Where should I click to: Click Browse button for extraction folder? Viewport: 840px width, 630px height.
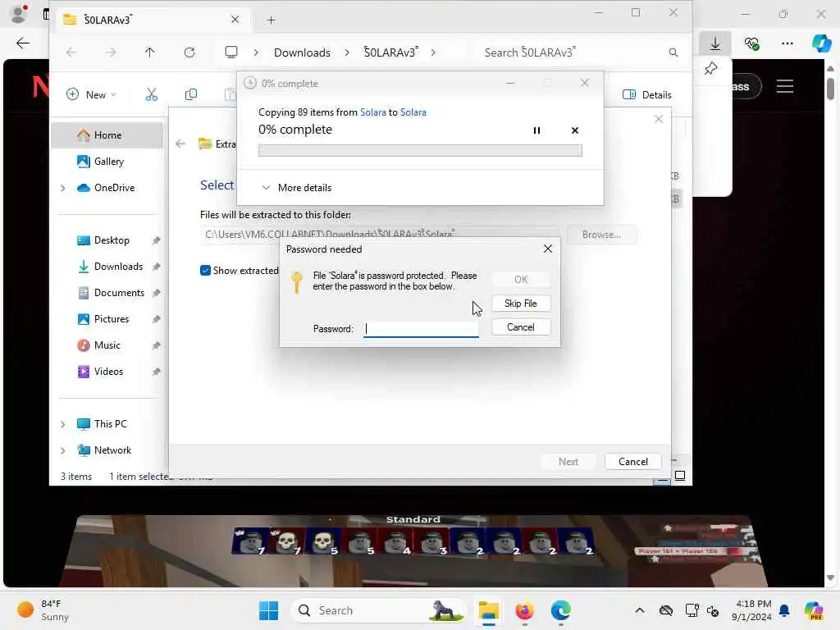(601, 235)
